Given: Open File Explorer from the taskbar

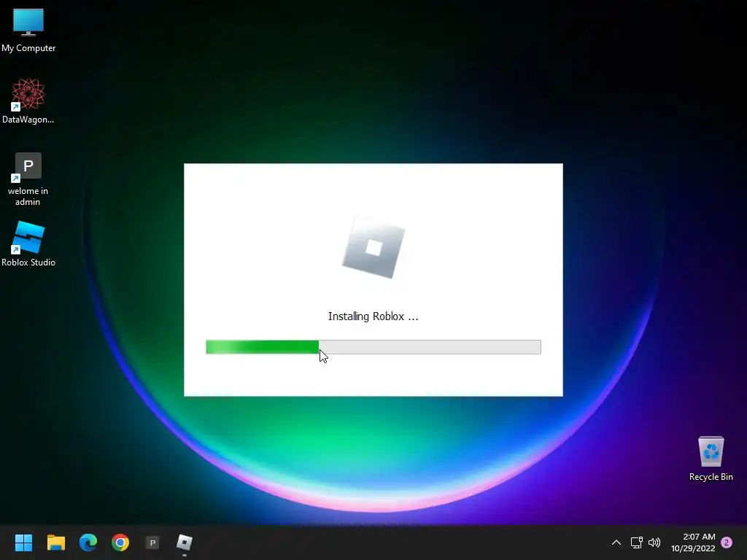Looking at the screenshot, I should pyautogui.click(x=55, y=542).
